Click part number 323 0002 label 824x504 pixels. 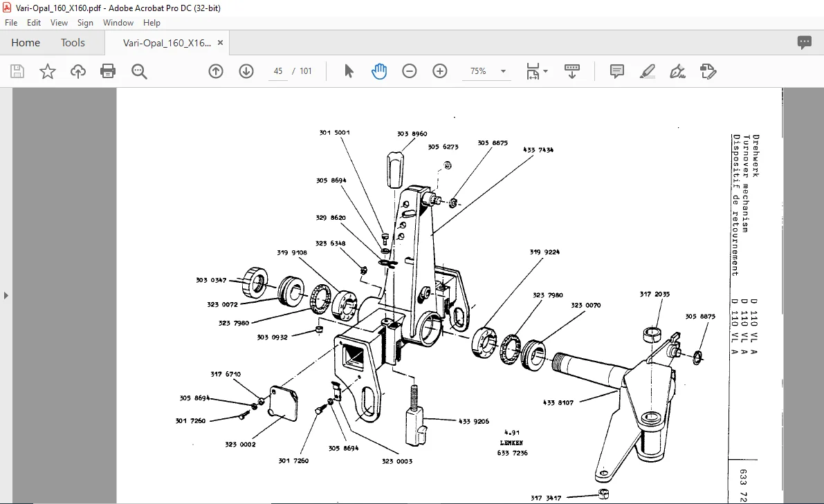tap(240, 444)
